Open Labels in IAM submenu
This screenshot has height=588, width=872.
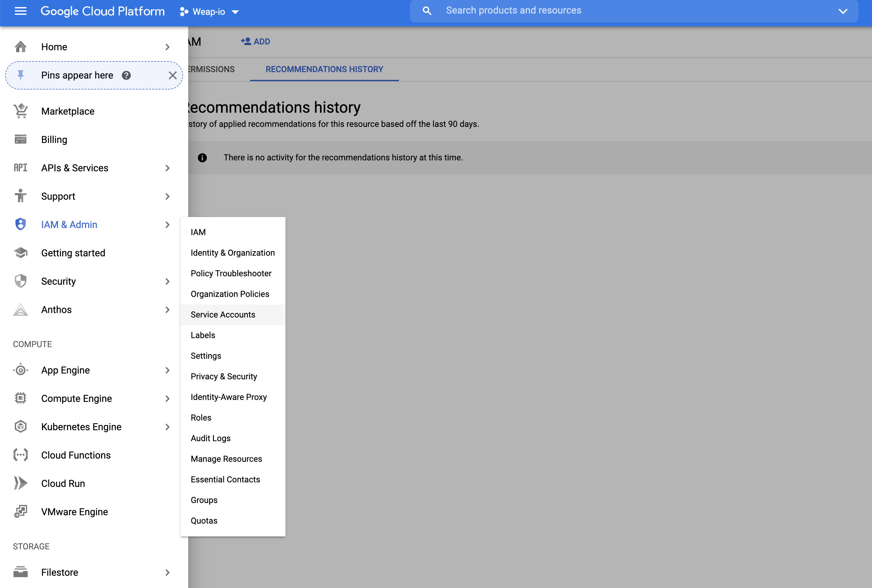[x=233, y=335]
